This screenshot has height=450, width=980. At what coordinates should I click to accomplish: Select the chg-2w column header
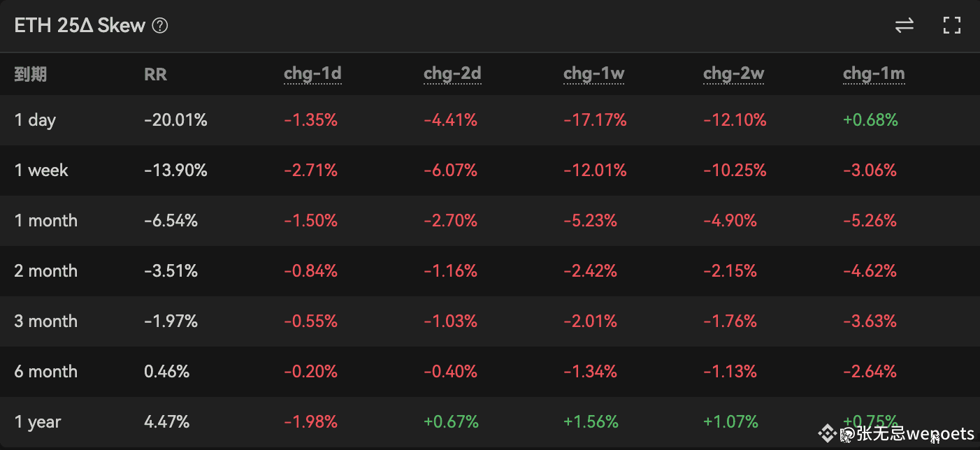coord(733,74)
